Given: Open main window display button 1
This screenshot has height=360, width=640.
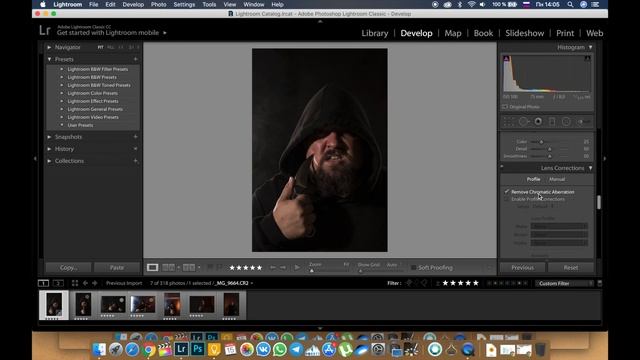Looking at the screenshot, I should 43,283.
